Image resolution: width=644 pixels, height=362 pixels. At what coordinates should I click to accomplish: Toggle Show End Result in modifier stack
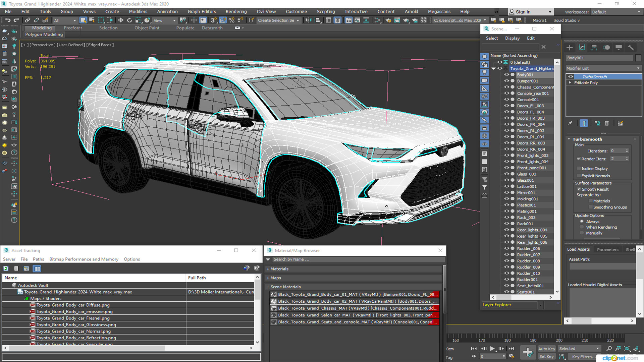(584, 123)
